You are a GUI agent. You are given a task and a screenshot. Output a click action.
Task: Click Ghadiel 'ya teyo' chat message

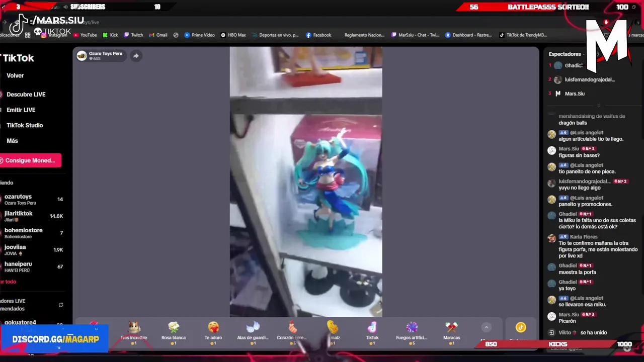pyautogui.click(x=567, y=289)
